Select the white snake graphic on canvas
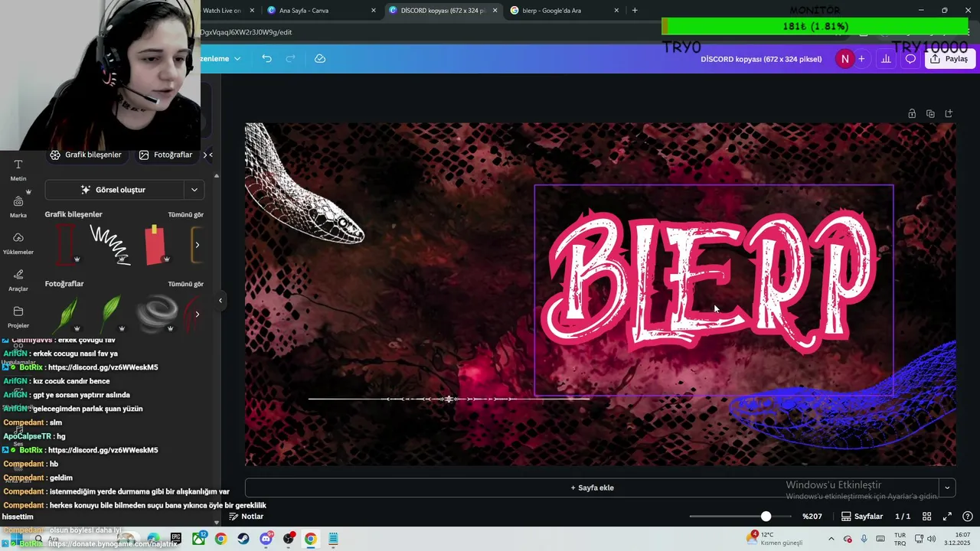Image resolution: width=980 pixels, height=551 pixels. coord(304,184)
